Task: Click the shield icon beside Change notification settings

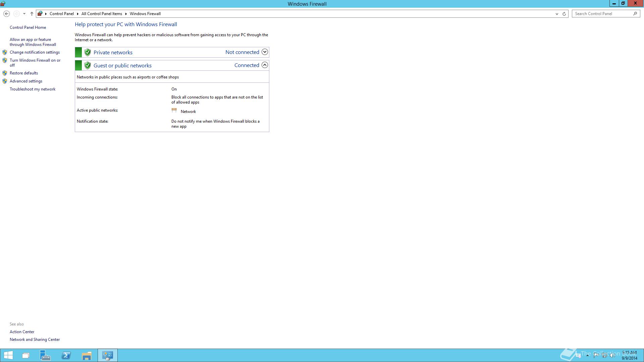Action: [5, 52]
